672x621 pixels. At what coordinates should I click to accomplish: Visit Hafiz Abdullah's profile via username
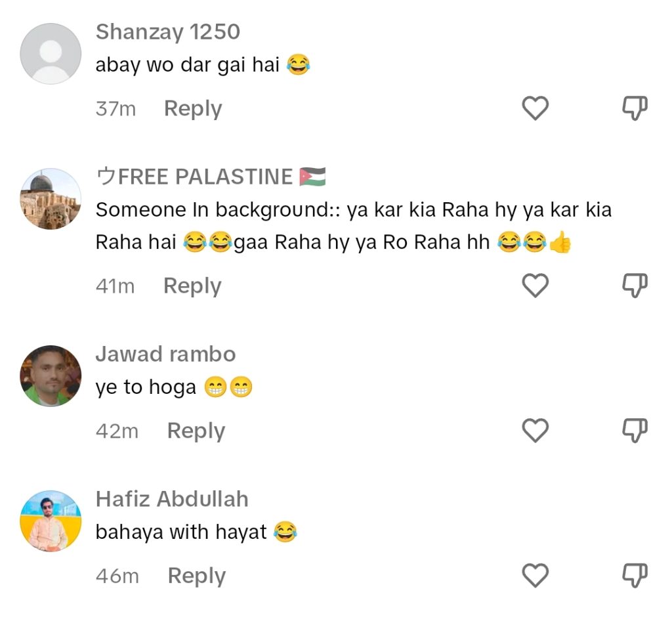(172, 499)
